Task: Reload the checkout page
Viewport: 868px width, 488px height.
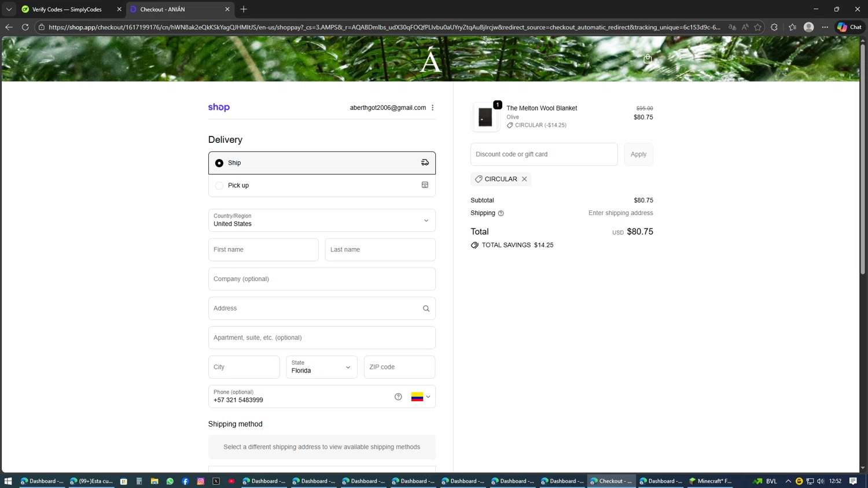Action: (x=25, y=27)
